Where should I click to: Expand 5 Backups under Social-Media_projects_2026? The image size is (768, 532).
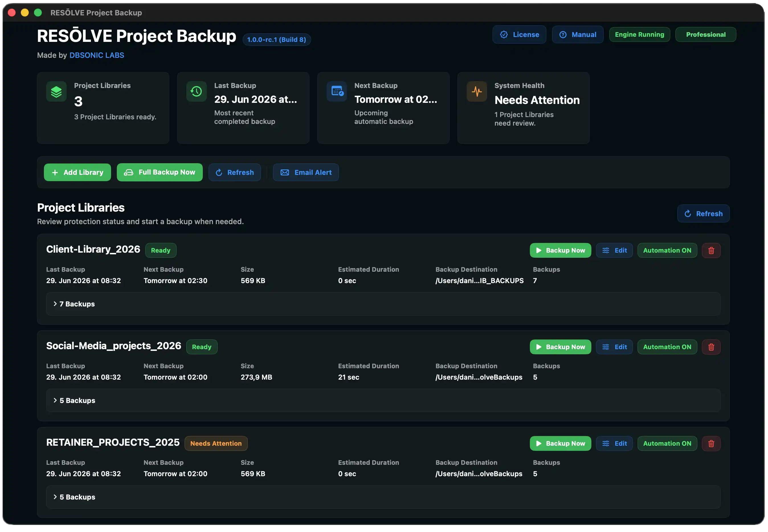(383, 401)
